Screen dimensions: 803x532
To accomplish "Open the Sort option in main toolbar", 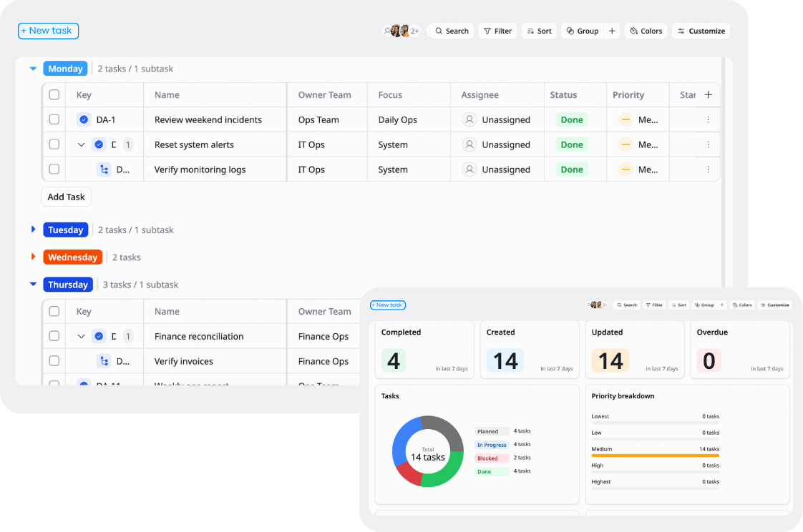I will pyautogui.click(x=539, y=31).
